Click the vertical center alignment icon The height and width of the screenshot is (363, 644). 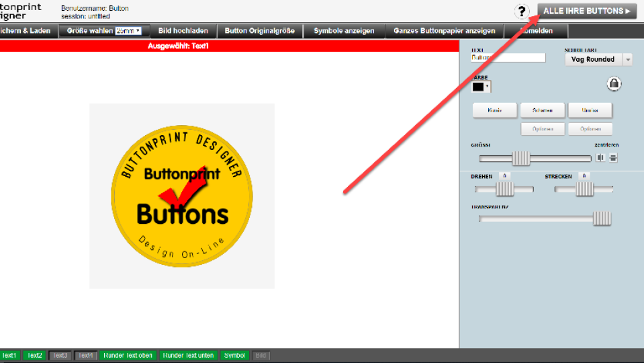(x=613, y=158)
